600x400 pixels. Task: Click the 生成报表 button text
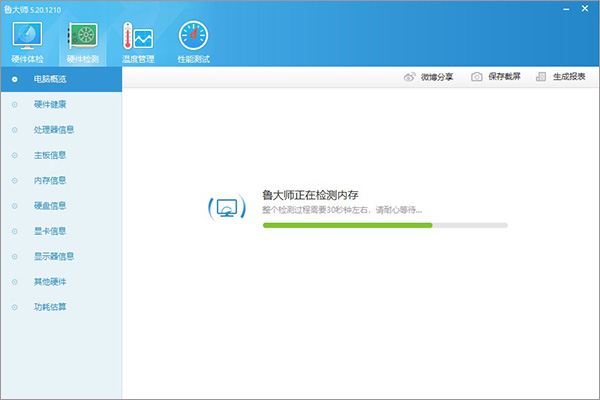(x=569, y=77)
